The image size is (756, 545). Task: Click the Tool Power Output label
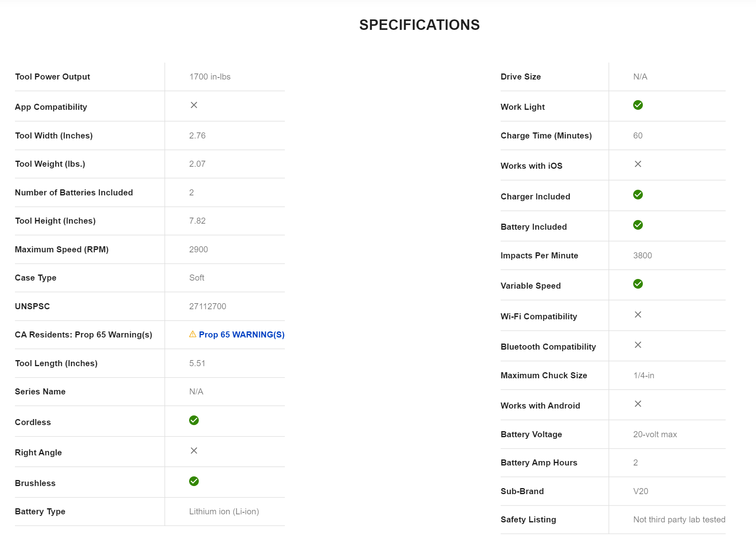(53, 77)
